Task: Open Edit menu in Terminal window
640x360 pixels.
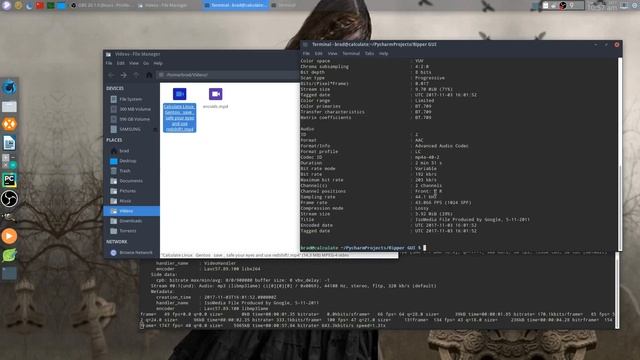Action: pyautogui.click(x=319, y=53)
